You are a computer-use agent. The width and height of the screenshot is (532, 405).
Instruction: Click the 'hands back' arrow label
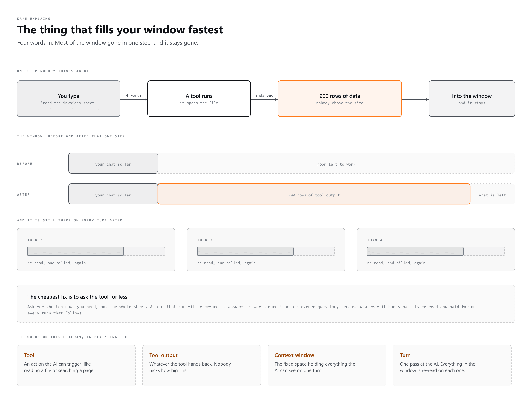264,95
